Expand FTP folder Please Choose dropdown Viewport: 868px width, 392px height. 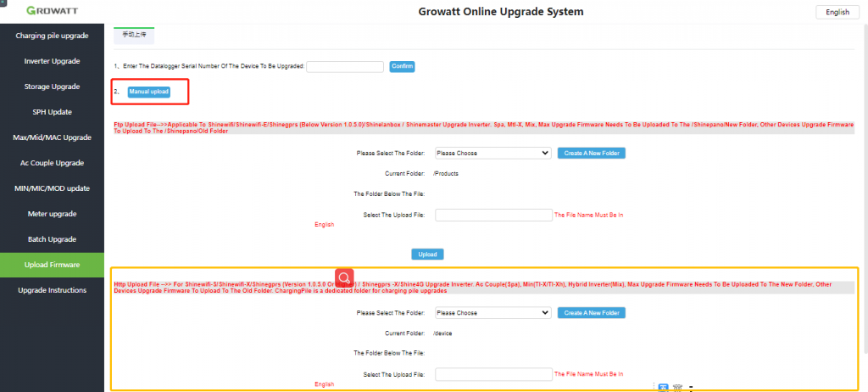coord(492,153)
